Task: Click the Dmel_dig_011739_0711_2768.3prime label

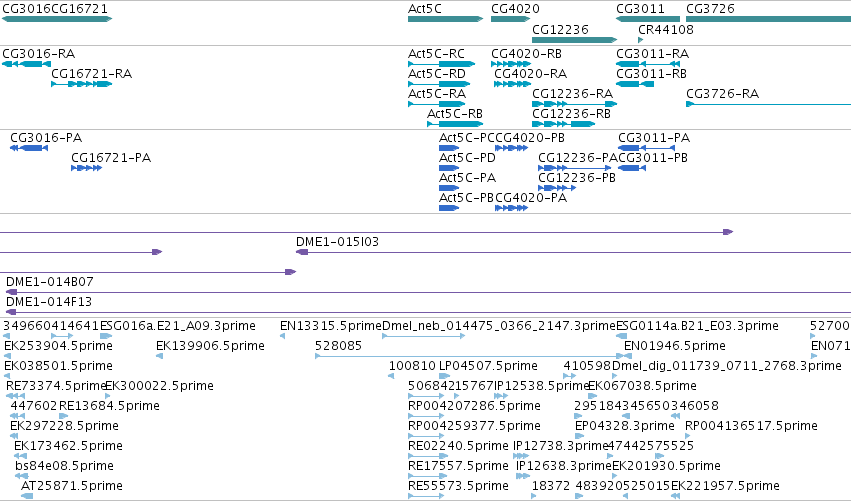Action: 727,366
